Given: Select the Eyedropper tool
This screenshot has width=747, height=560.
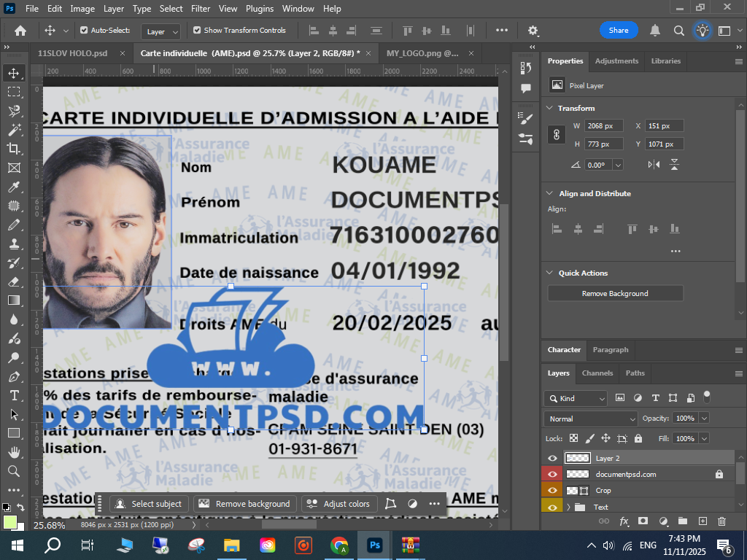Looking at the screenshot, I should (x=14, y=187).
